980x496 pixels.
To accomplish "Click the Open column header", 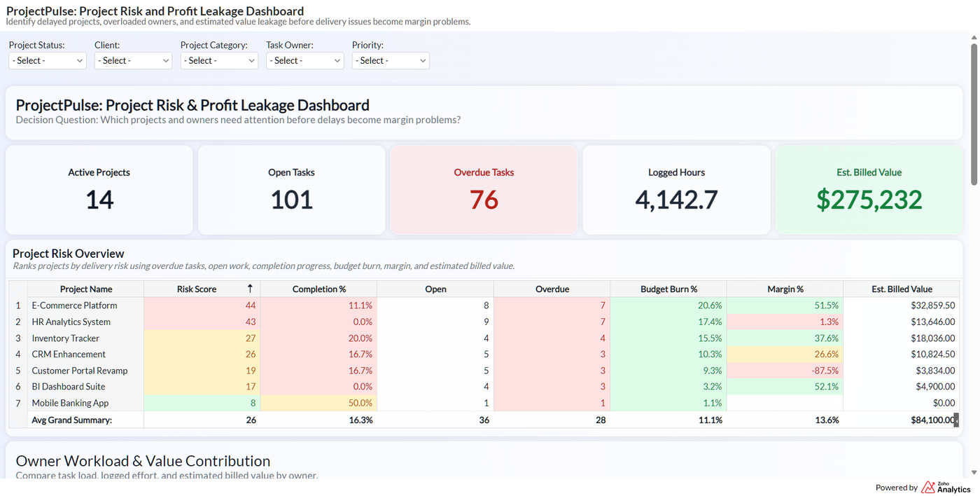I will click(x=435, y=289).
